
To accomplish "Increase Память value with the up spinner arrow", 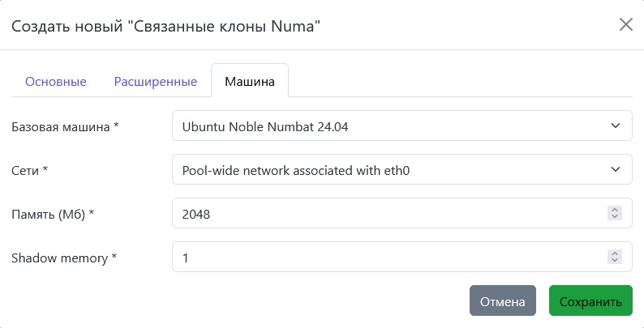I will tap(615, 210).
